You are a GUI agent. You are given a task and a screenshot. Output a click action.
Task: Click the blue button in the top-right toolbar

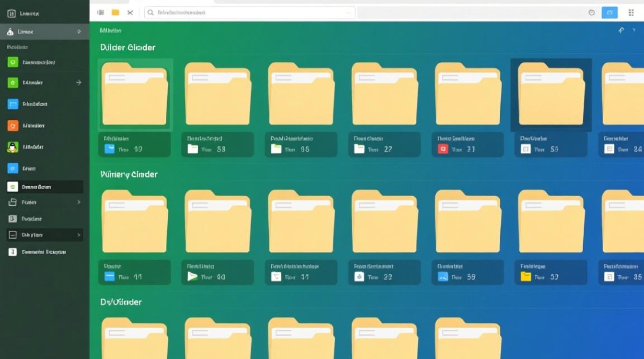pyautogui.click(x=609, y=12)
